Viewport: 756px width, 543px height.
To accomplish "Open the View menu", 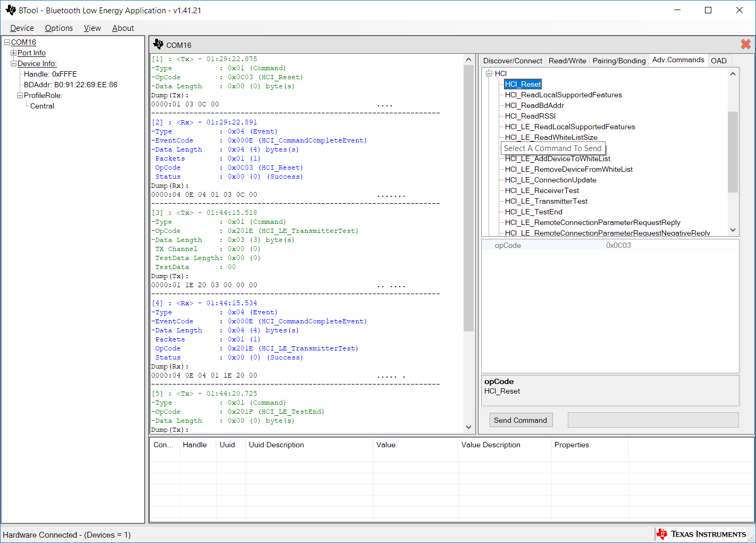I will 93,28.
